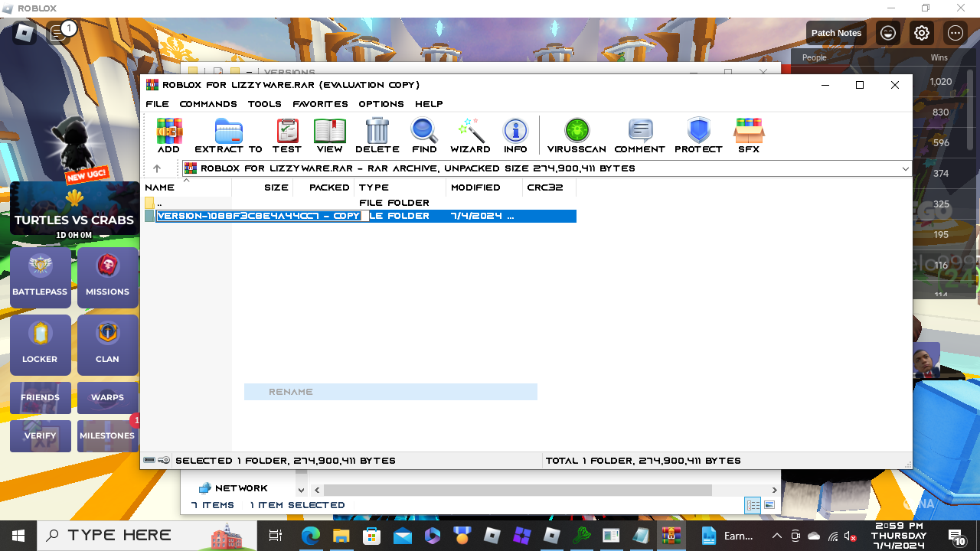The width and height of the screenshot is (980, 551).
Task: Sort by the Type column header
Action: (x=400, y=187)
